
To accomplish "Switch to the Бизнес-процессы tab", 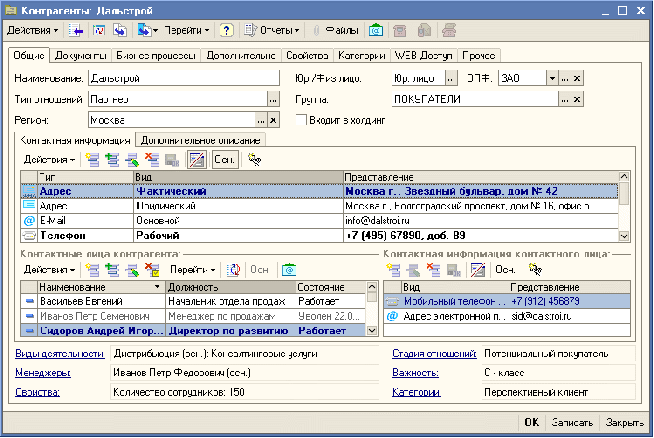I will point(156,55).
